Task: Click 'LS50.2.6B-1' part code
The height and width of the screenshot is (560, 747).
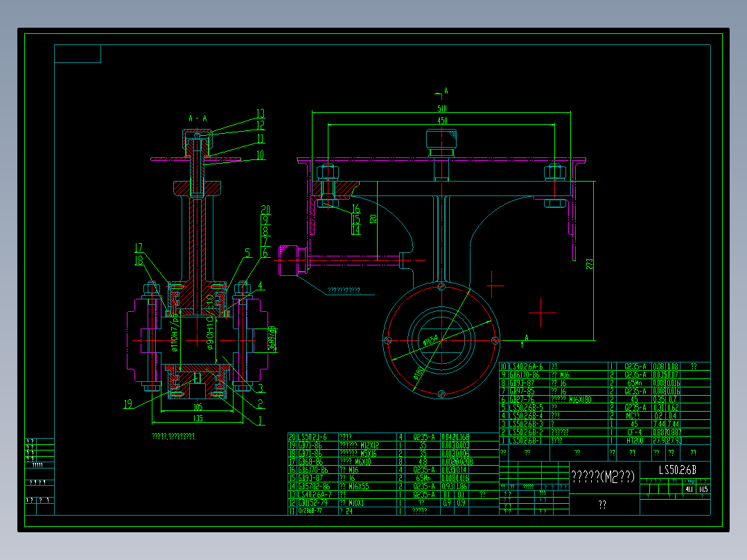Action: (526, 440)
